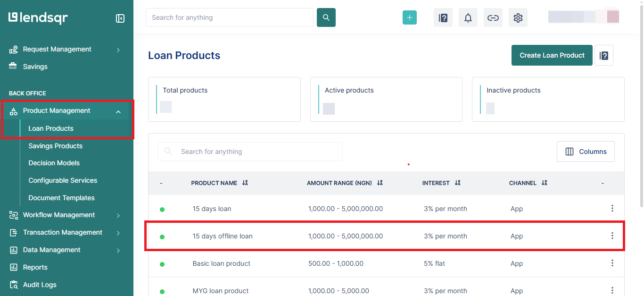644x296 pixels.
Task: Open the Columns selector
Action: click(586, 151)
